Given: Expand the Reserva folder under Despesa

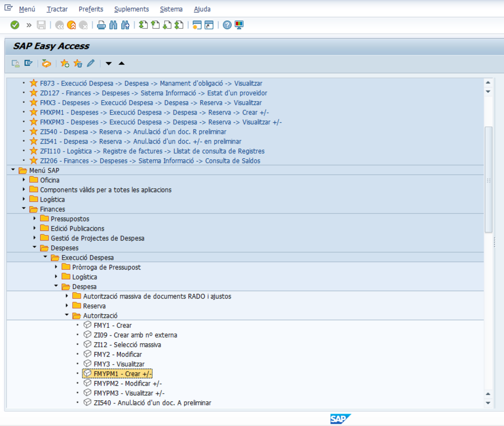Looking at the screenshot, I should [x=67, y=306].
